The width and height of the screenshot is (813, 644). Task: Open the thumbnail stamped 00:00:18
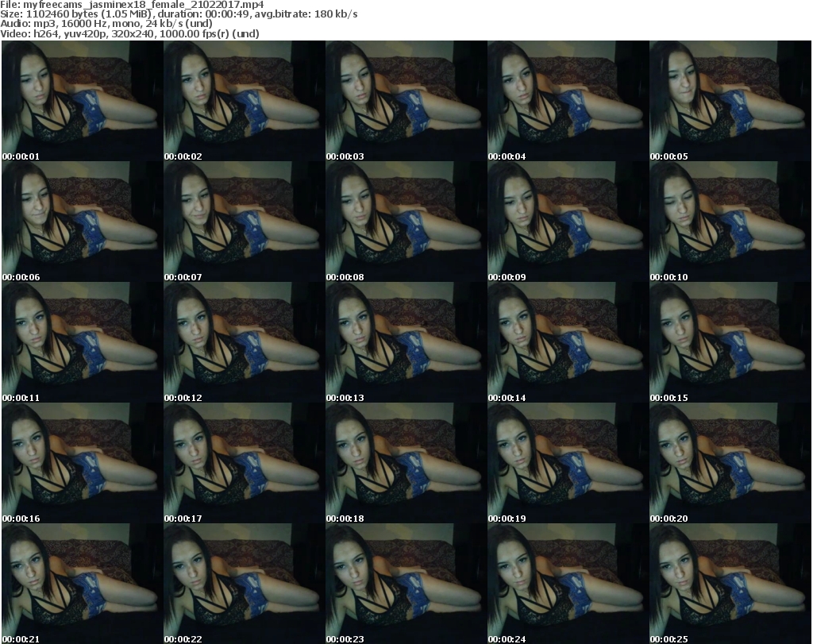tap(406, 463)
